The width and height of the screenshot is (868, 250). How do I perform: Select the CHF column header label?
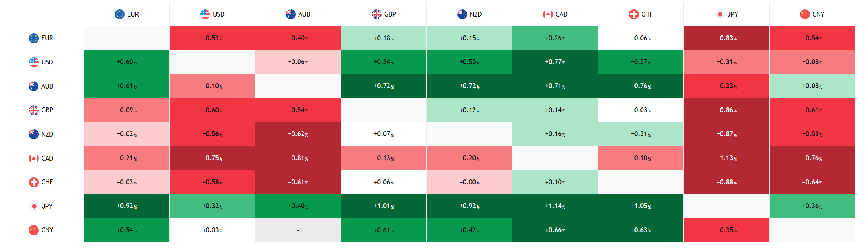(647, 14)
